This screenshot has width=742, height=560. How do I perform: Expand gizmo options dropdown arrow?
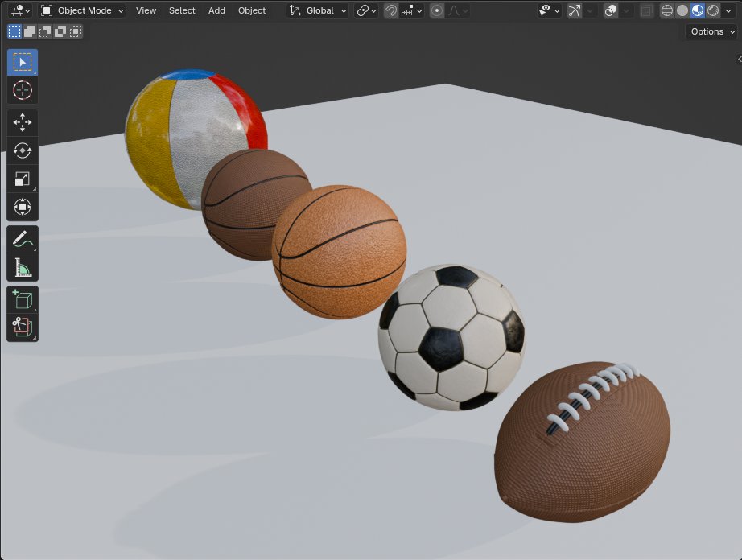590,10
